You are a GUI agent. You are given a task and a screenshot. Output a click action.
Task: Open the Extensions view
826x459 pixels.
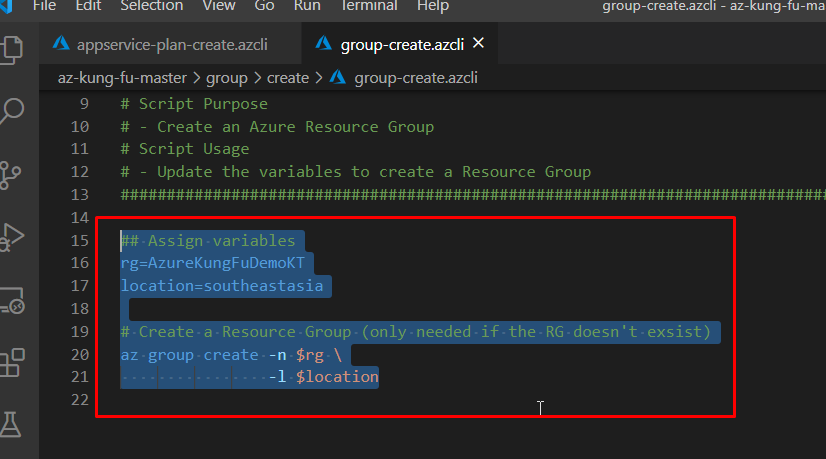point(12,363)
